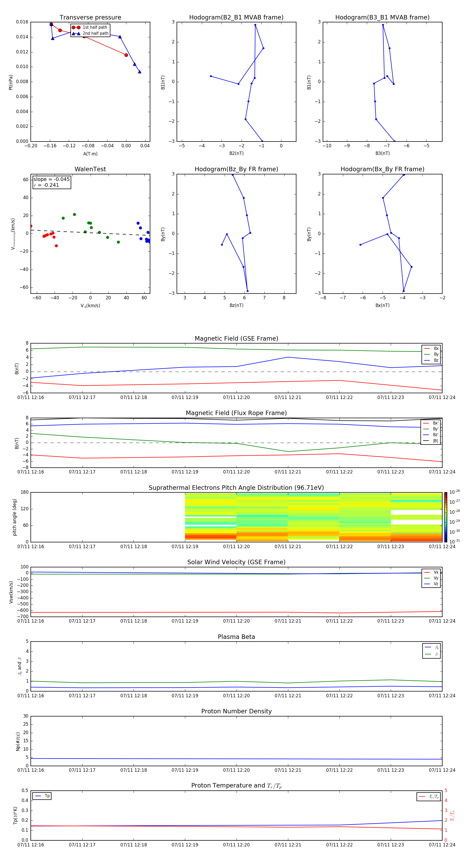The image size is (473, 868).
Task: Click the '|B|' entry in Flux Rope legend
Action: (x=431, y=441)
